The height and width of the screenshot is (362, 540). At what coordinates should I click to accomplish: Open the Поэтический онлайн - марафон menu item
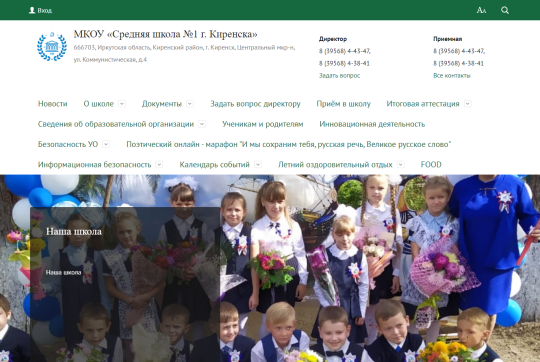(x=289, y=144)
